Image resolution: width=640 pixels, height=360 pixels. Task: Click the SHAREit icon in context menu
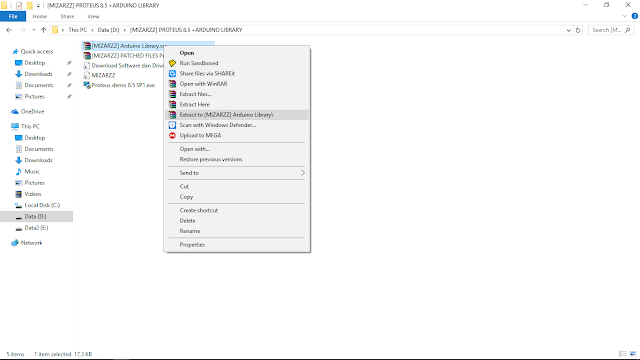click(172, 73)
